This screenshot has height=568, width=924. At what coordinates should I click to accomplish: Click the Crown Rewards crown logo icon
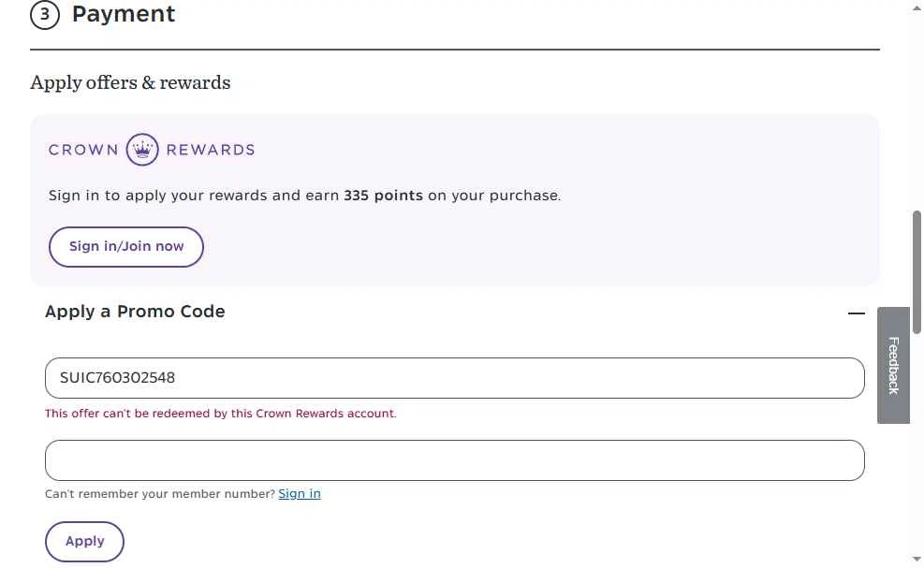[142, 150]
